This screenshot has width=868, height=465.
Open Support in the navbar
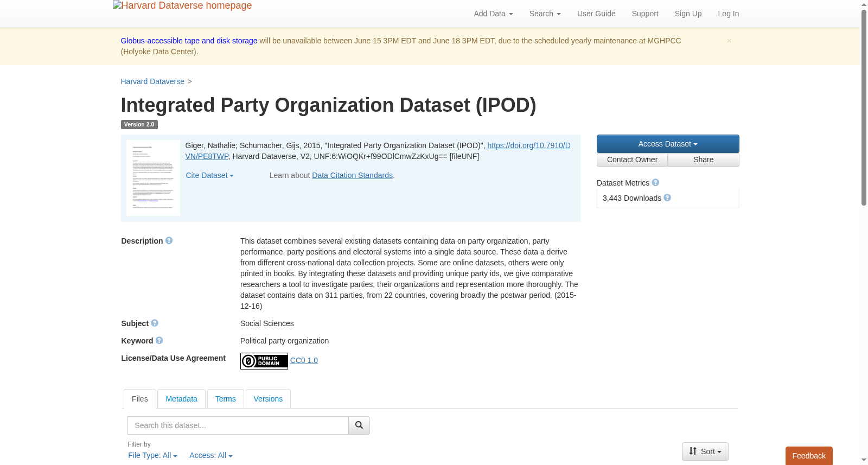pyautogui.click(x=645, y=14)
